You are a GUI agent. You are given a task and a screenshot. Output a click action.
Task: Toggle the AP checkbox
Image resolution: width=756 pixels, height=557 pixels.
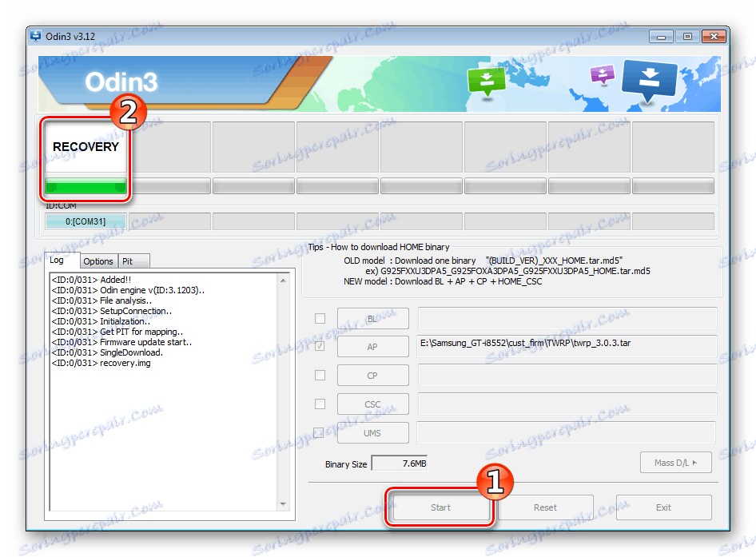(320, 346)
